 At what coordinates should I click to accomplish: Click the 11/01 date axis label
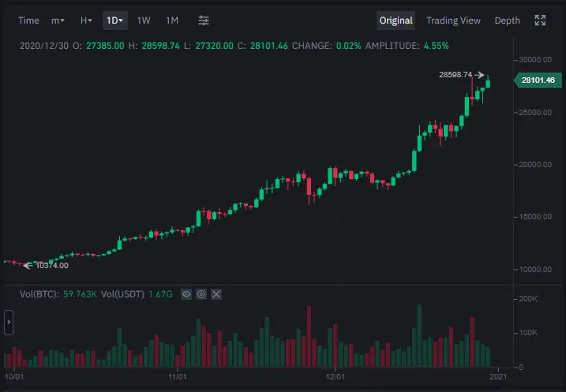click(x=178, y=377)
